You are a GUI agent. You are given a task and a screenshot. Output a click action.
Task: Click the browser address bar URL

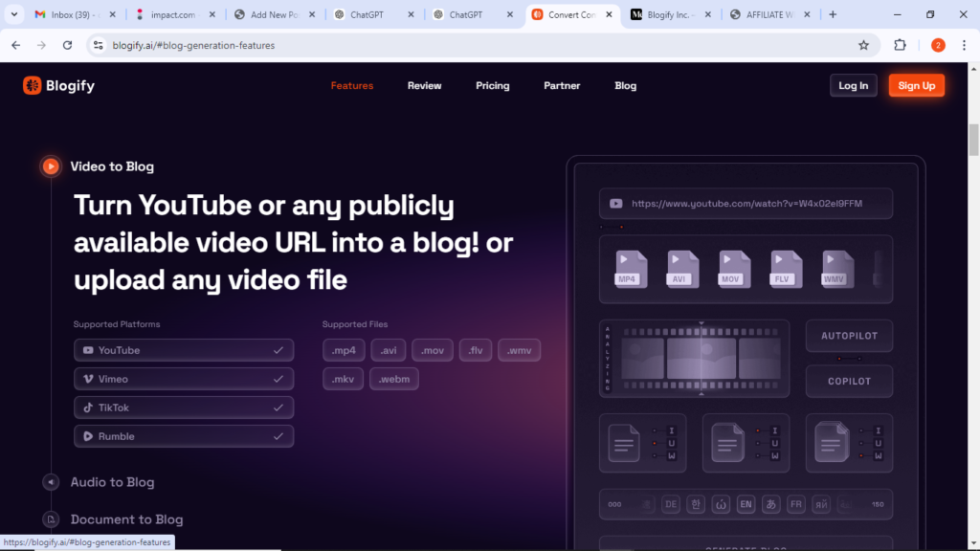pyautogui.click(x=193, y=45)
